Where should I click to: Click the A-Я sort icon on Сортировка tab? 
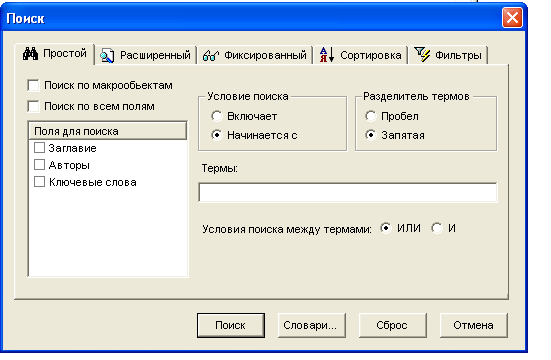(x=327, y=55)
